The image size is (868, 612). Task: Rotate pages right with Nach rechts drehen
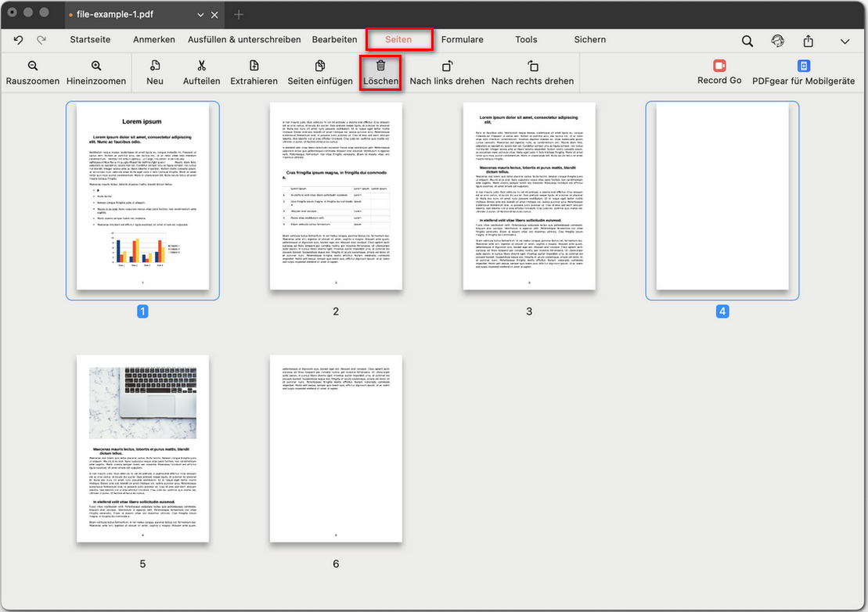[532, 73]
